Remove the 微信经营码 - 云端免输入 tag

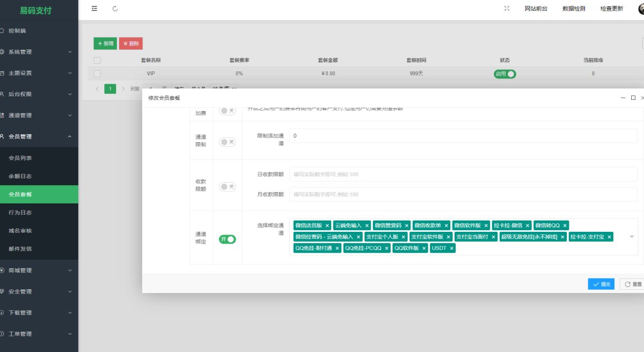click(x=358, y=237)
